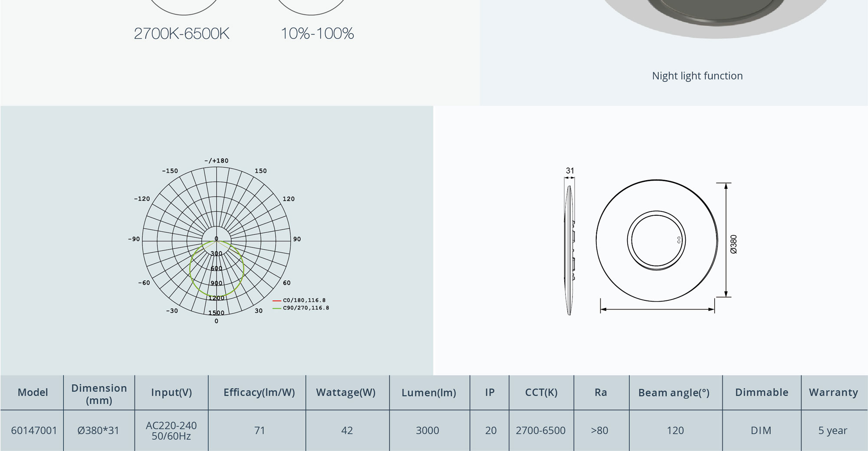Click lumen value '3000'

(x=427, y=431)
